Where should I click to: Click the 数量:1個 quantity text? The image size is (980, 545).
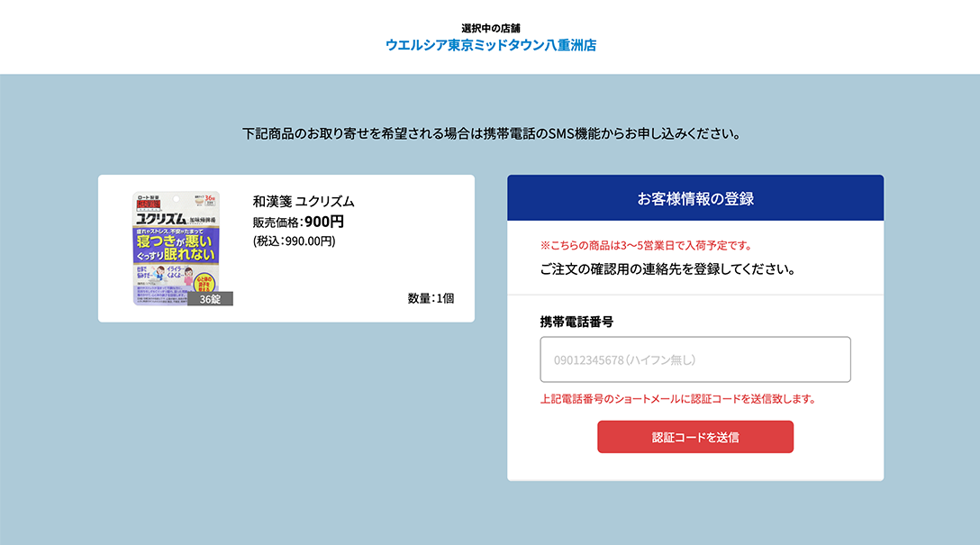click(x=431, y=298)
